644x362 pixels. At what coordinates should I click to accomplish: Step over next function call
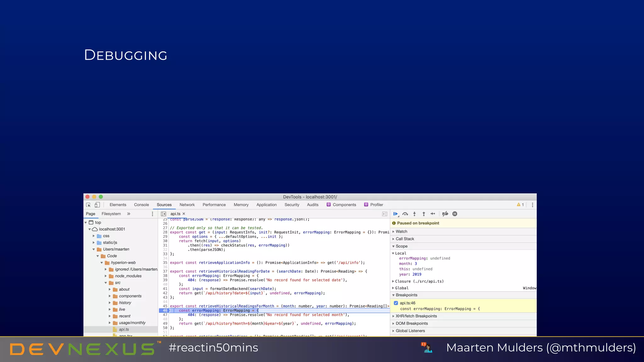coord(405,214)
